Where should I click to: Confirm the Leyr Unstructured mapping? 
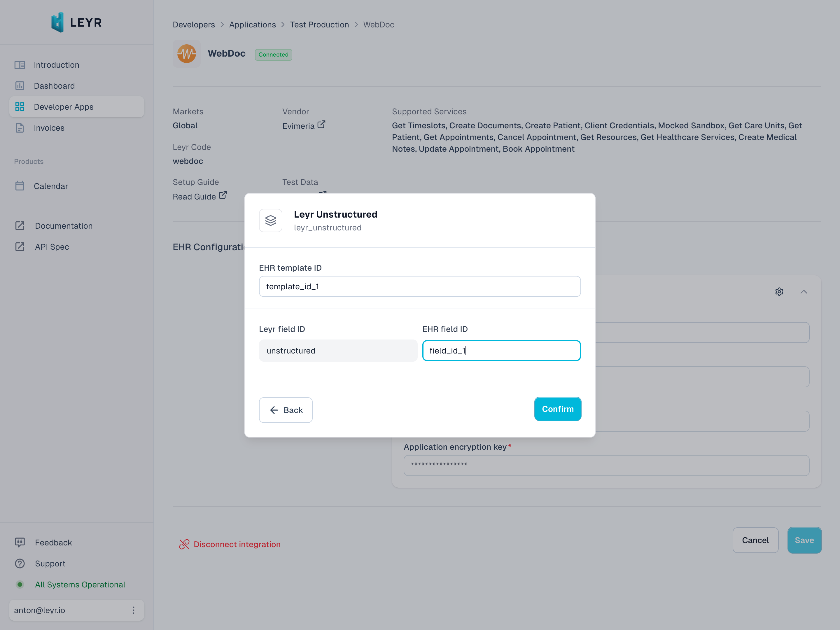(x=557, y=409)
